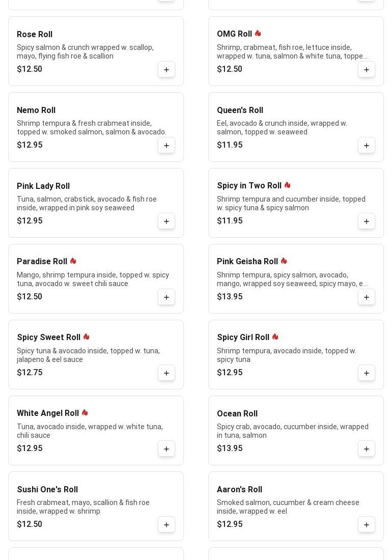Select the Aaron's Roll $12.95 price

pos(230,524)
